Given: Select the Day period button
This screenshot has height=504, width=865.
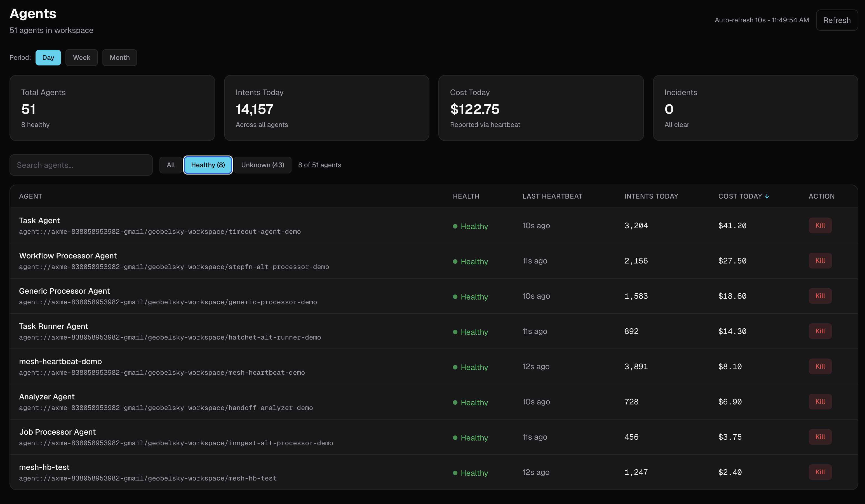Looking at the screenshot, I should coord(48,57).
